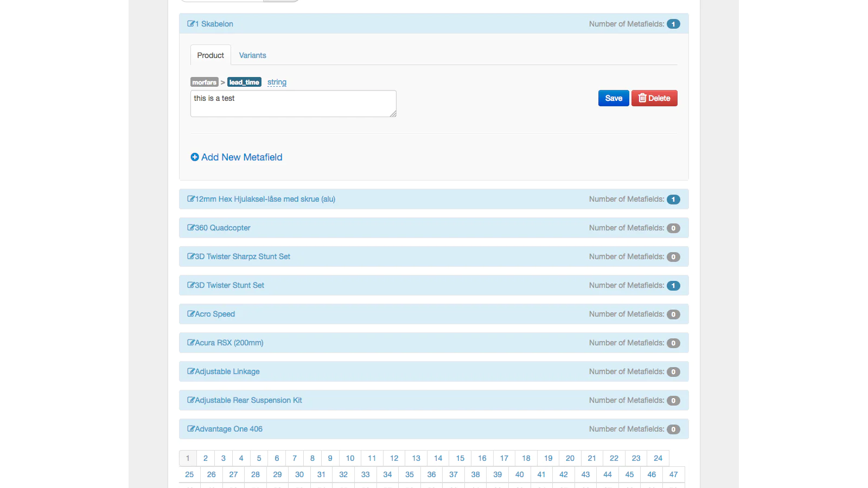Expand the 360 Quadcopter product row
868x488 pixels.
coord(434,228)
